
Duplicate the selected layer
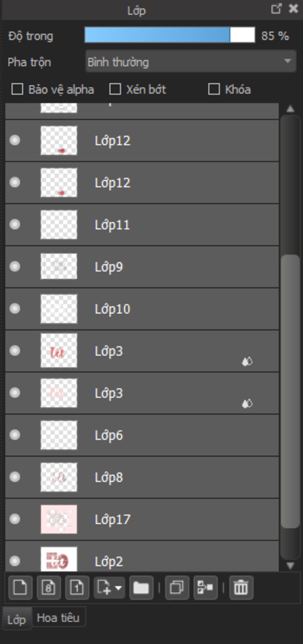pos(177,587)
